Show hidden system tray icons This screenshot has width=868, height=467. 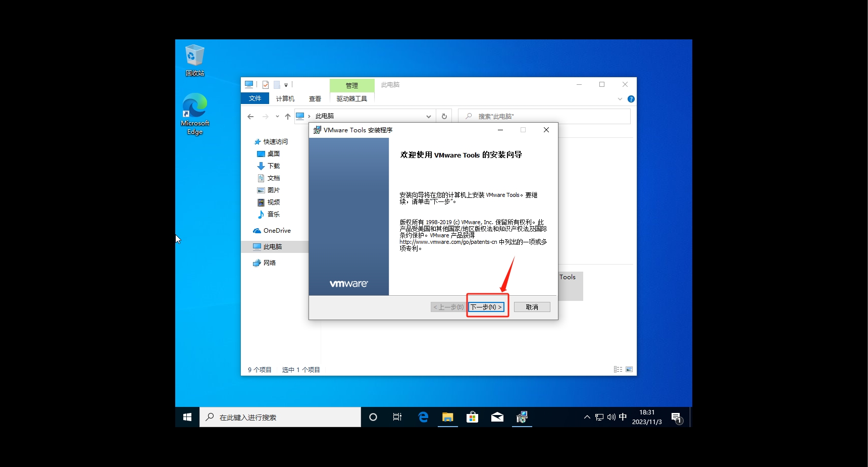tap(587, 417)
